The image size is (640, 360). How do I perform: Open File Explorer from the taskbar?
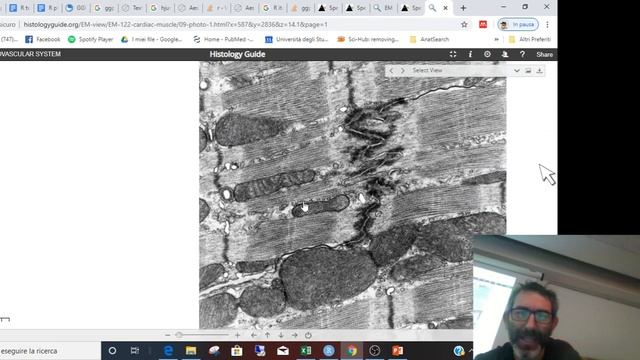[191, 351]
